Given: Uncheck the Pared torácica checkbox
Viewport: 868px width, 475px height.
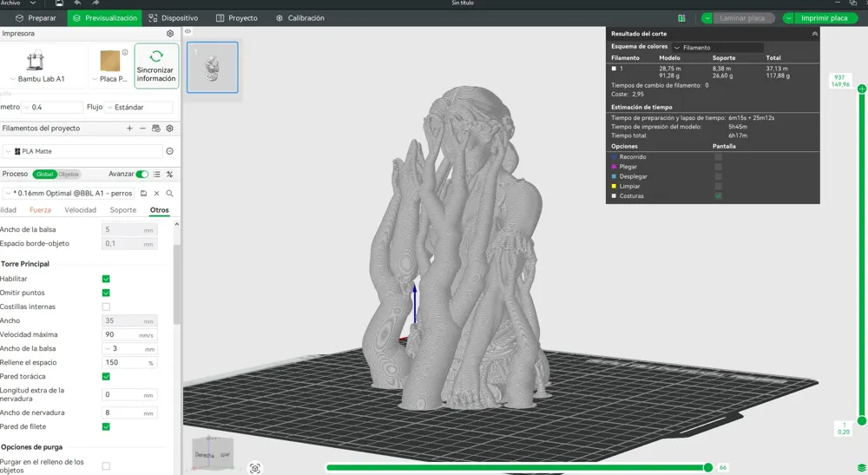Looking at the screenshot, I should pos(106,377).
